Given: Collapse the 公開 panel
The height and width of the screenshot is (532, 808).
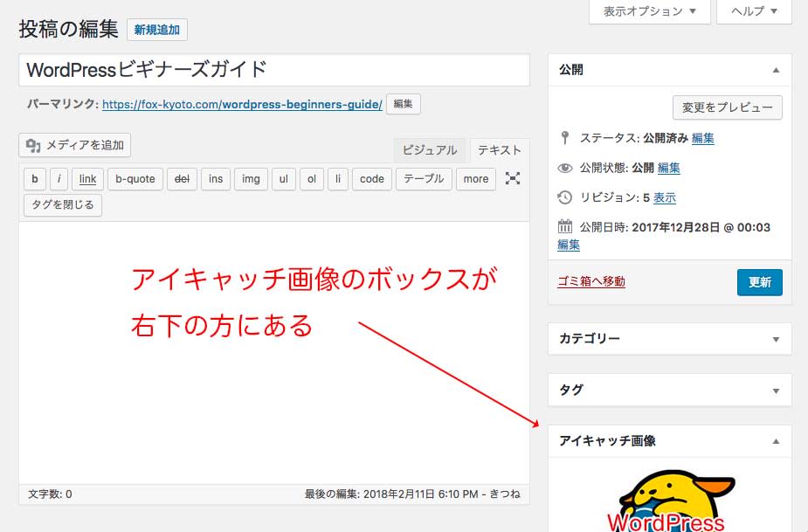Looking at the screenshot, I should (x=776, y=70).
